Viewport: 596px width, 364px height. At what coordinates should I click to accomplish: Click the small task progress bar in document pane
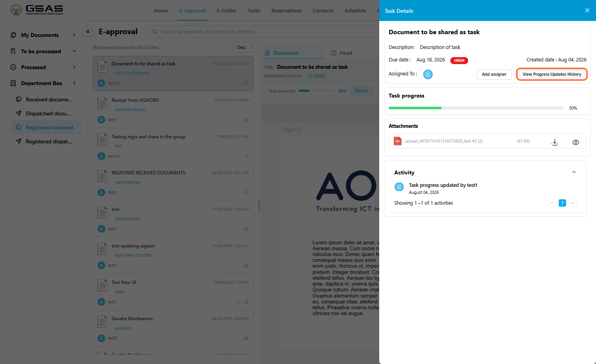coord(316,91)
